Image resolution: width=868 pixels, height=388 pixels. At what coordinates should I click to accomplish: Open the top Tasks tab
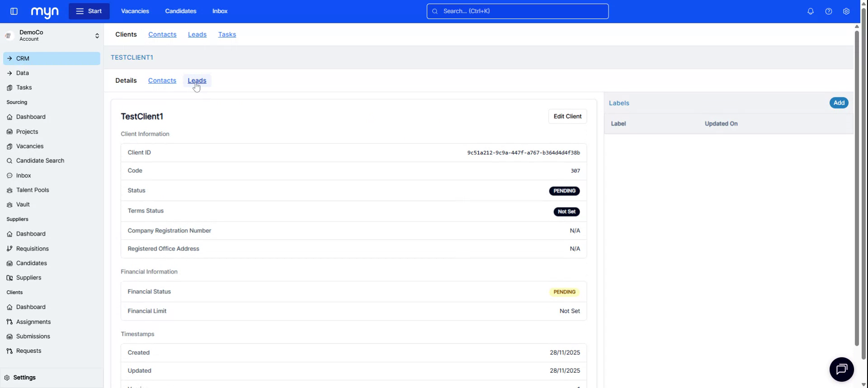[227, 34]
